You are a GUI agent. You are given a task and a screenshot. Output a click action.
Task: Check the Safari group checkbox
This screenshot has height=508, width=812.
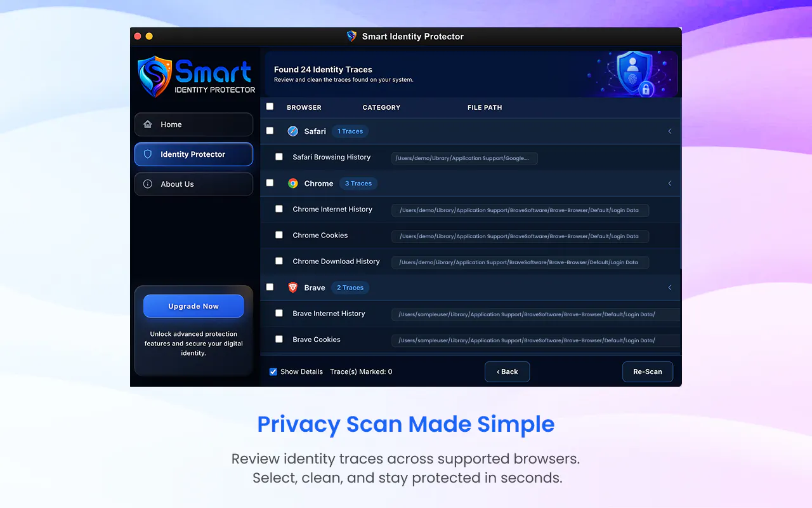coord(270,131)
